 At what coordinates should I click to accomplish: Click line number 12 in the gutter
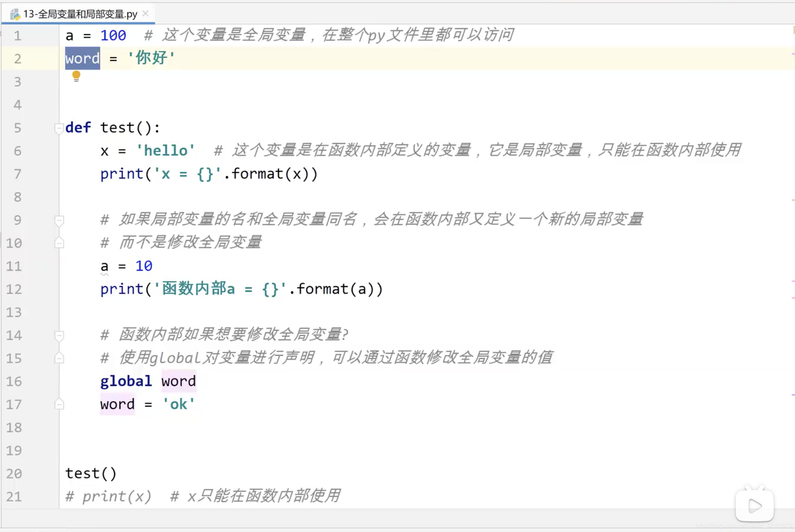tap(14, 289)
